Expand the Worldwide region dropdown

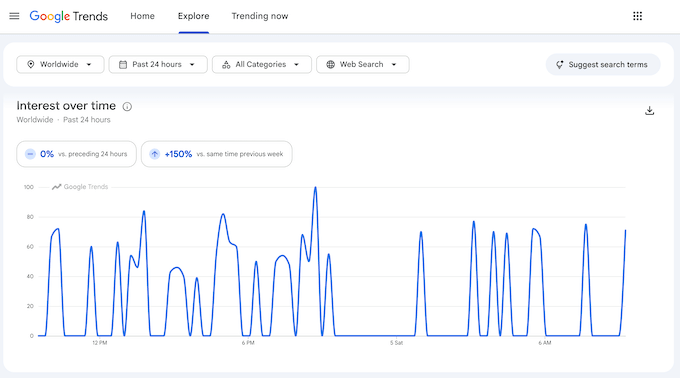pyautogui.click(x=60, y=65)
